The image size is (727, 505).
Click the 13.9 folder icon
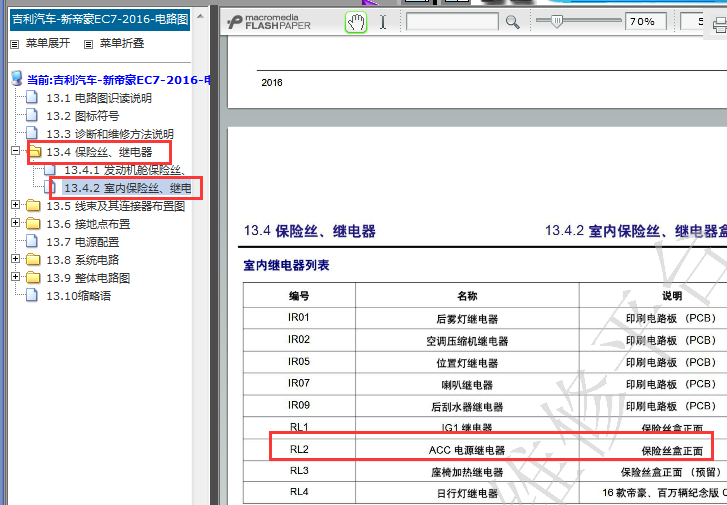[x=33, y=277]
